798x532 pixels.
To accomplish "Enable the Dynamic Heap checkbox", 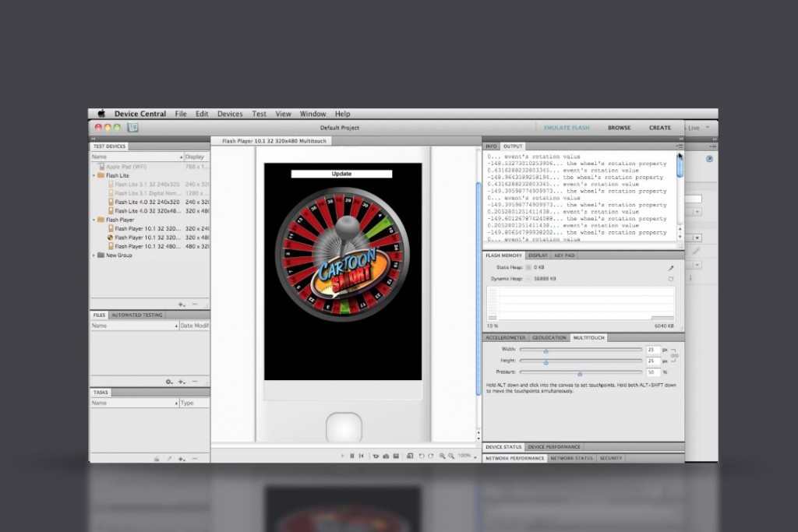I will tap(528, 278).
